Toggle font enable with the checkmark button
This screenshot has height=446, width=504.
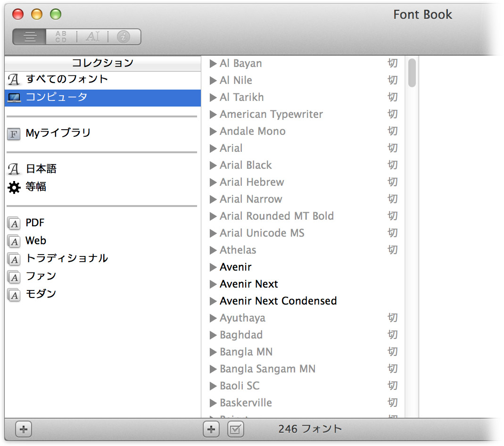click(235, 429)
